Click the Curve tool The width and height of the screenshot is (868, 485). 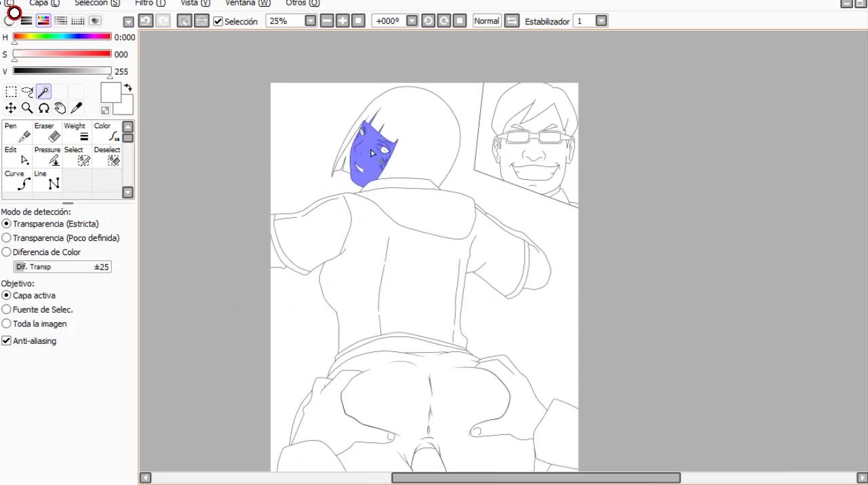[x=18, y=180]
